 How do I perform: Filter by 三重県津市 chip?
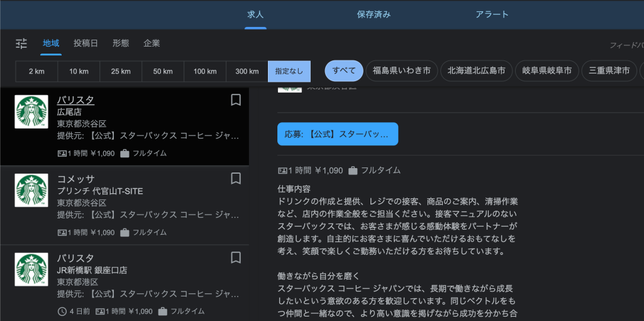click(609, 70)
